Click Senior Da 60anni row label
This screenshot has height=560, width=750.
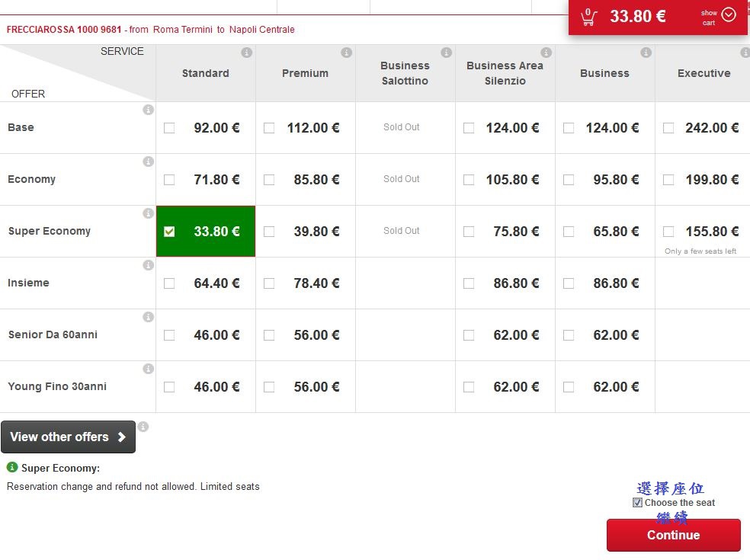pyautogui.click(x=53, y=334)
